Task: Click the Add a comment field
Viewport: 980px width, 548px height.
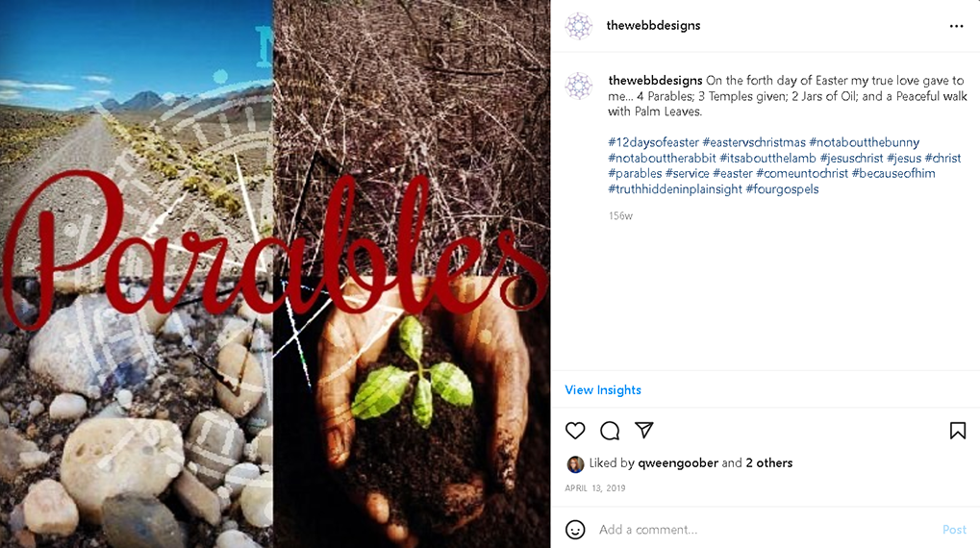Action: [766, 530]
